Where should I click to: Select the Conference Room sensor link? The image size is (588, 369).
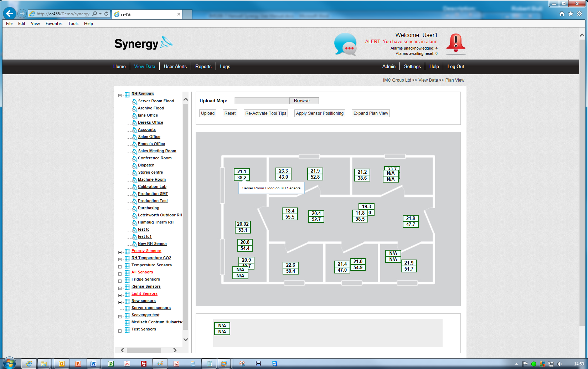155,158
